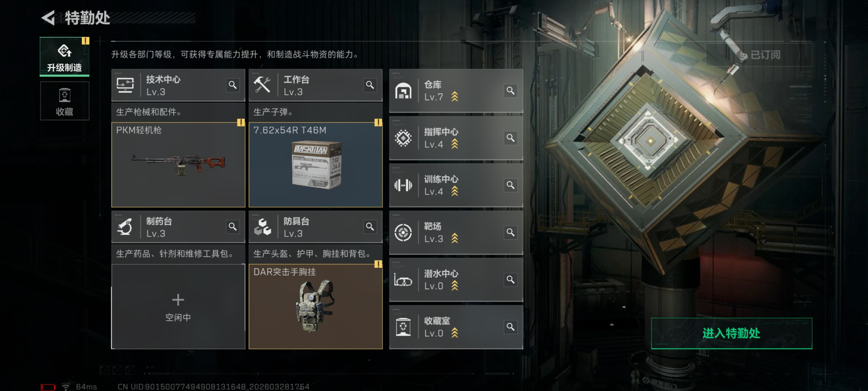868x391 pixels.
Task: Open 制药台 details with magnifier
Action: coord(232,227)
